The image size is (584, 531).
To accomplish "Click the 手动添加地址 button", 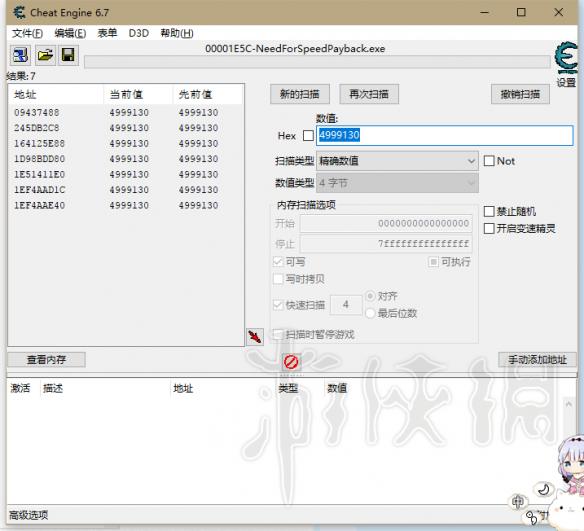I will pyautogui.click(x=537, y=360).
